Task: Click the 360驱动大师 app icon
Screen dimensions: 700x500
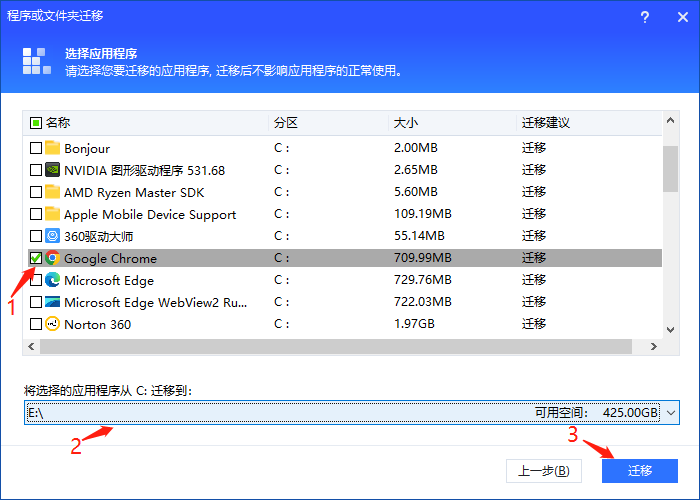Action: pos(53,236)
